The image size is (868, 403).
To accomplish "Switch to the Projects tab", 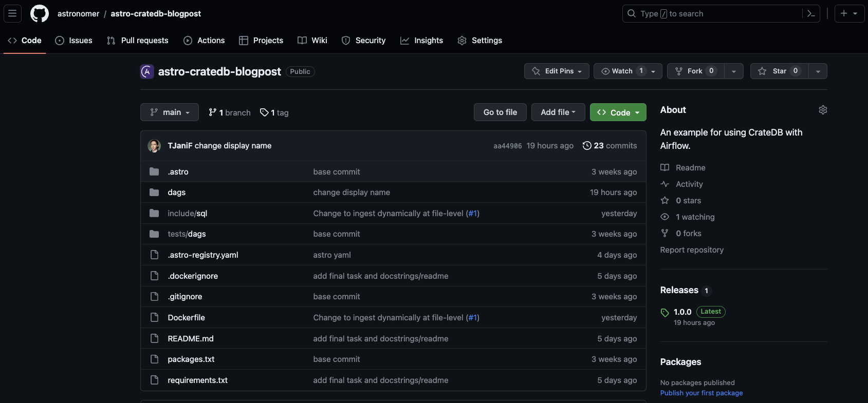I will tap(261, 41).
